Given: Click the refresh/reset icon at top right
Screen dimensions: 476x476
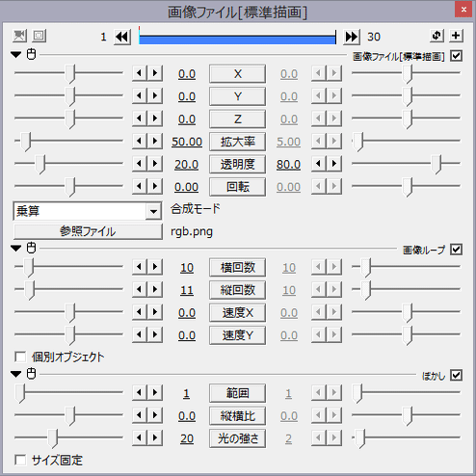Looking at the screenshot, I should point(436,36).
